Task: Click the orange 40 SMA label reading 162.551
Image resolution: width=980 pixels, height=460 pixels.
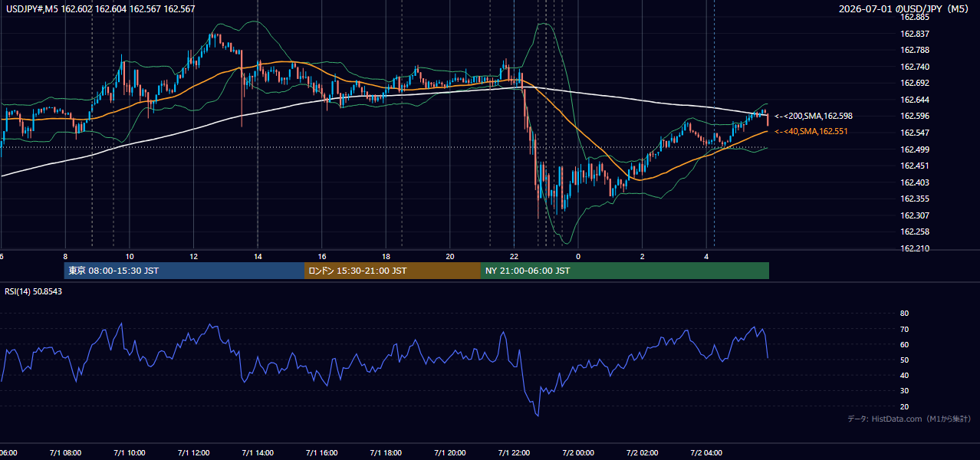Action: click(811, 132)
